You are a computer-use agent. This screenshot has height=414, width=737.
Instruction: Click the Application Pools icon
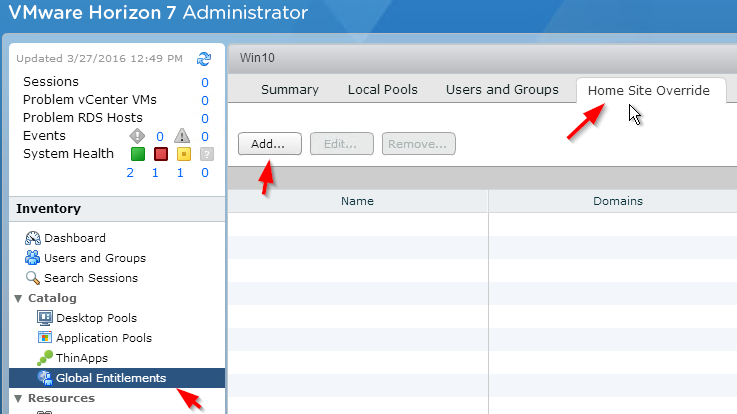tap(45, 337)
